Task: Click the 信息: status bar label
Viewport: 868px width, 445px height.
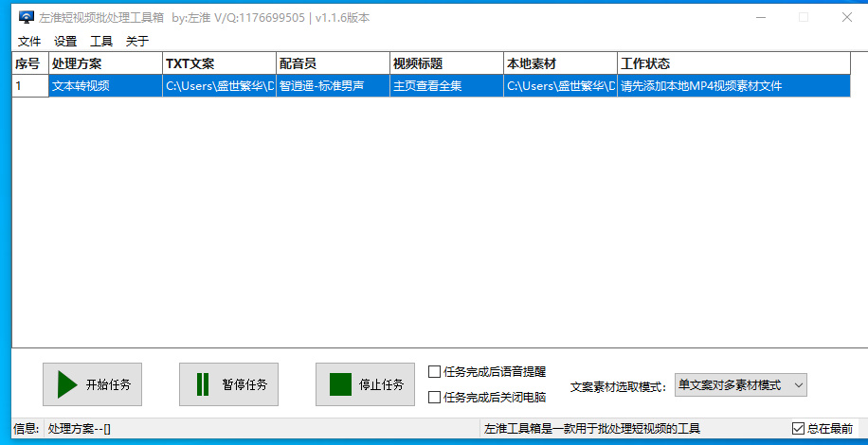Action: 26,428
